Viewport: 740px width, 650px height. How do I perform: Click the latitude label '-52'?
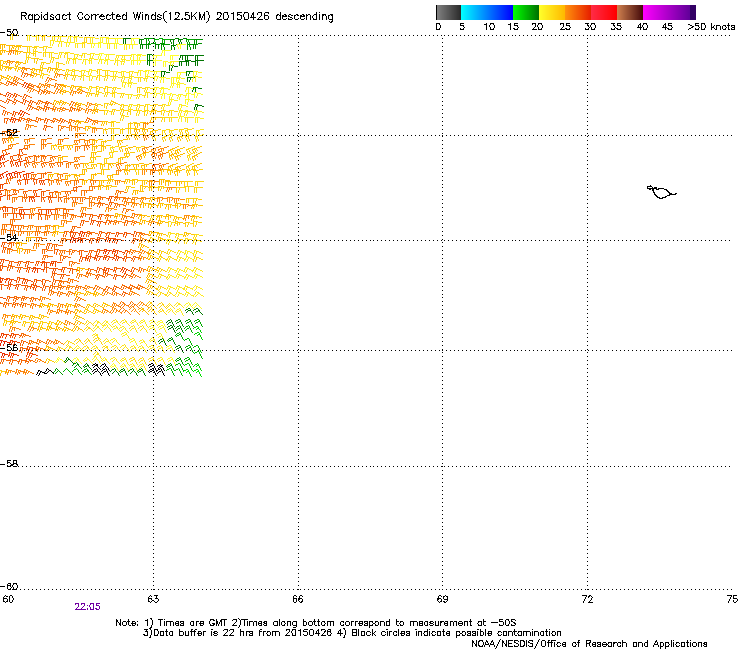tap(9, 133)
